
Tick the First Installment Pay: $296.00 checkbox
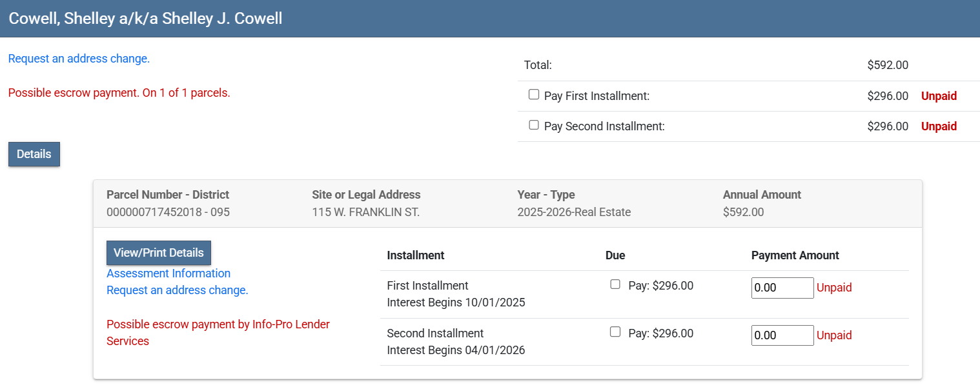[x=615, y=284]
